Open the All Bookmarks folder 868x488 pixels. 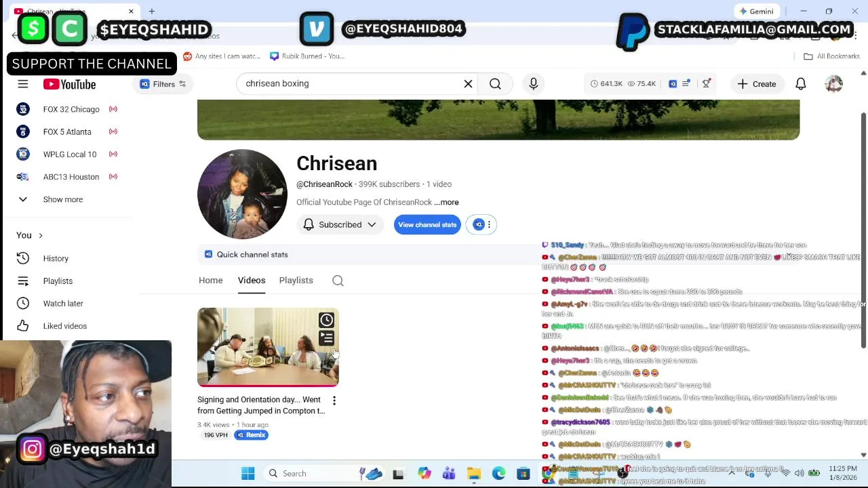pos(831,56)
